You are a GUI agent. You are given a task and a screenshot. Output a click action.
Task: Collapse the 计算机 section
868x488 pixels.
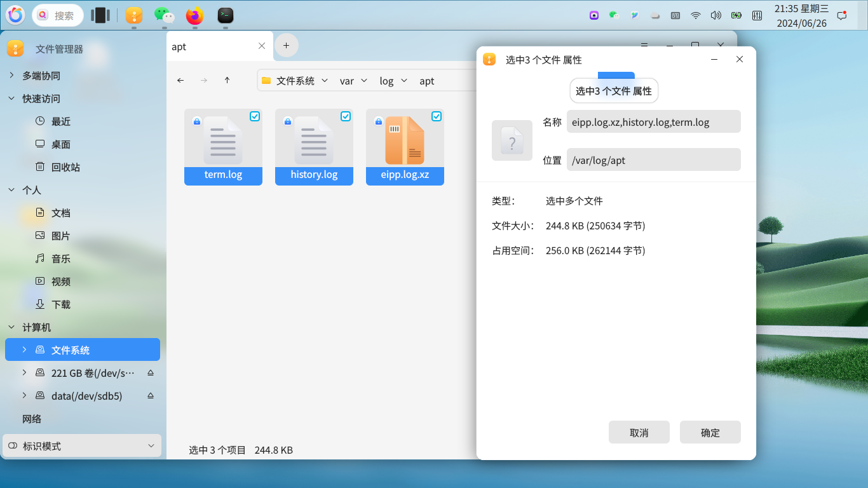[x=11, y=327]
